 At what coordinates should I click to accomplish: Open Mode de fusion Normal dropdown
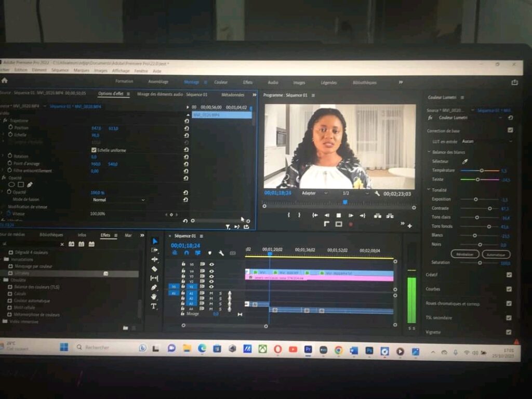(x=118, y=200)
